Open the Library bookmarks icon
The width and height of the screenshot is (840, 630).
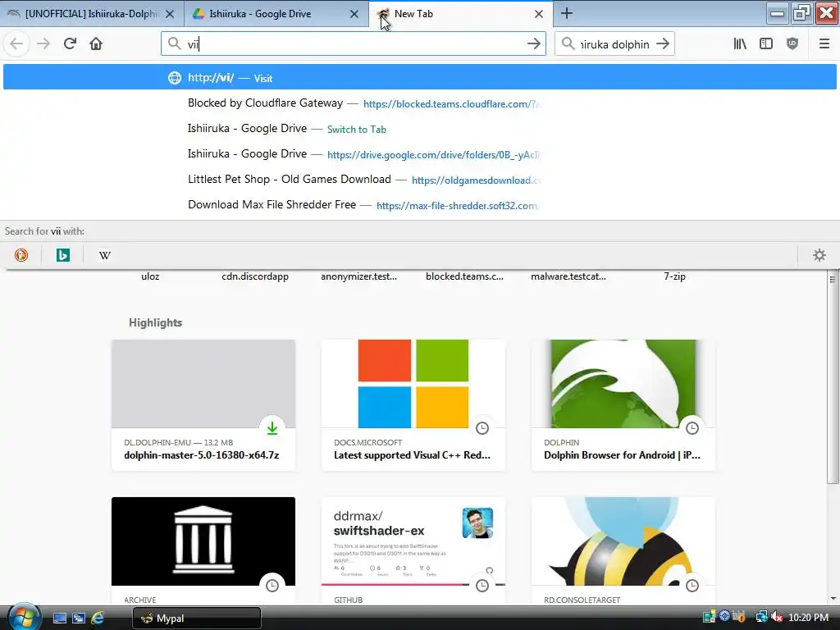[x=740, y=43]
